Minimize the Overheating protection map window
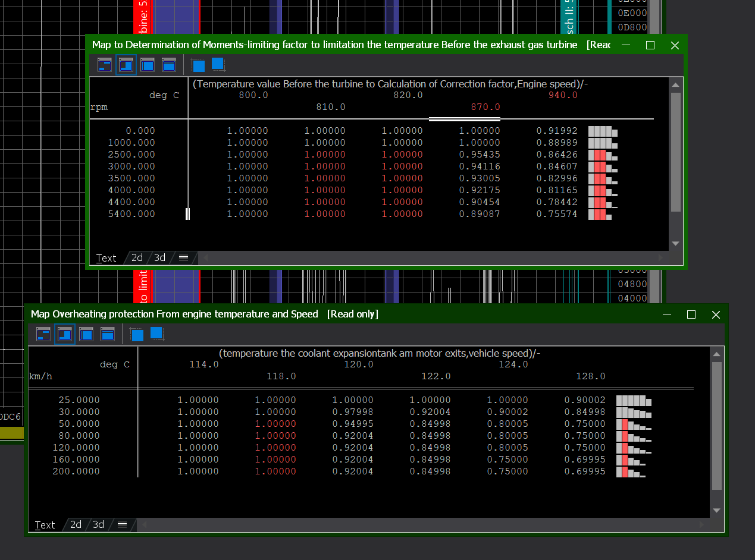Screen dimensions: 755x560 [x=667, y=314]
